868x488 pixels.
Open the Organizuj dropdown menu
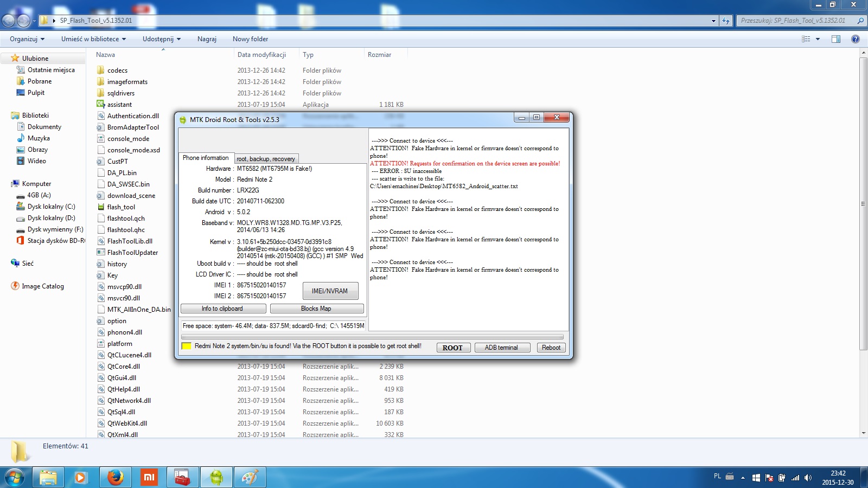[x=27, y=39]
